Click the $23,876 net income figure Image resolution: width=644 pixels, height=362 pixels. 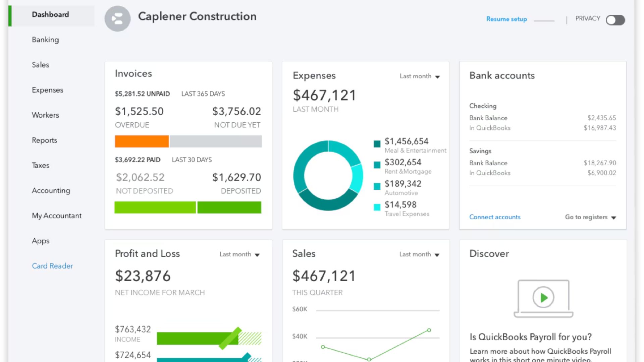[143, 276]
